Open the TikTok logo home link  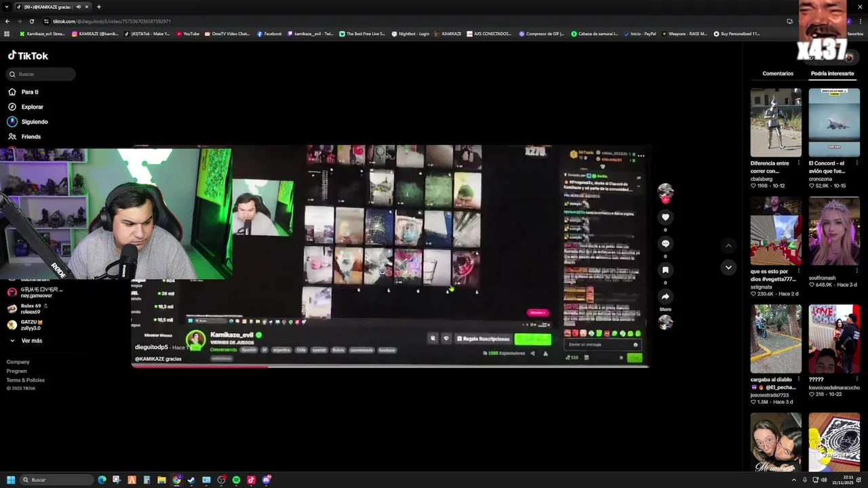point(28,56)
